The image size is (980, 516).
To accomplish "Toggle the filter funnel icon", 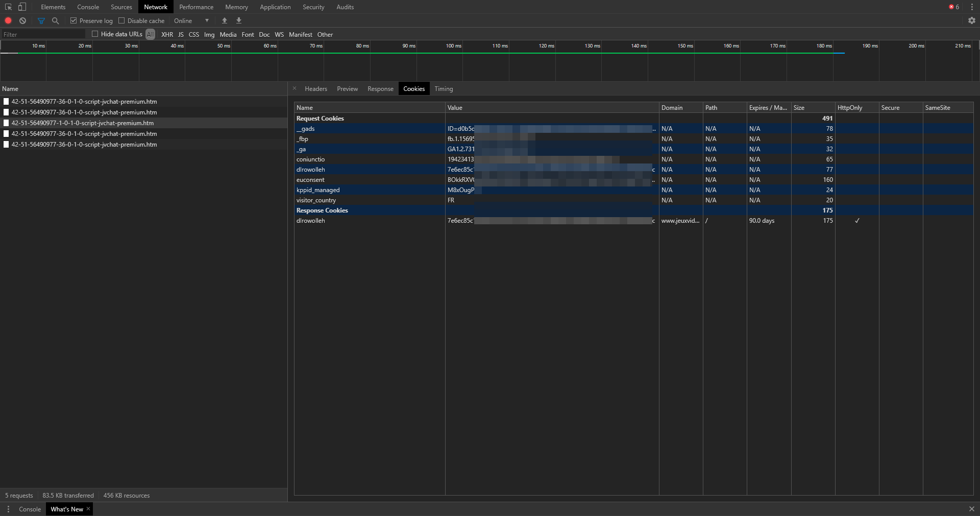I will coord(41,21).
